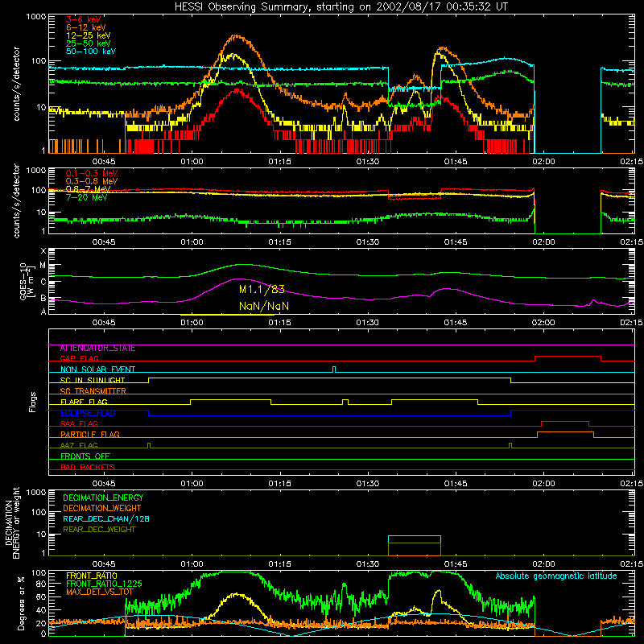Screen dimensions: 644x644
Task: Select the FRONT_RATIO_1225 legend label
Action: click(x=104, y=584)
